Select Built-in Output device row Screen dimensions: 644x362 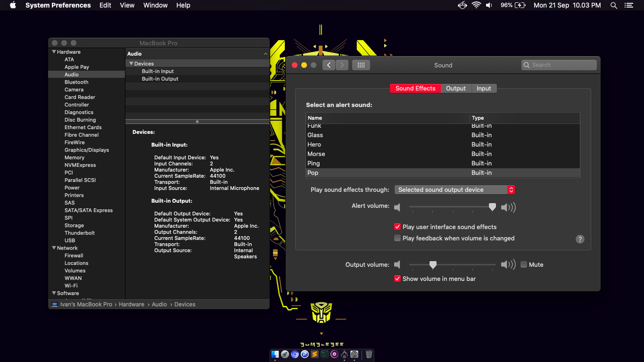tap(197, 79)
